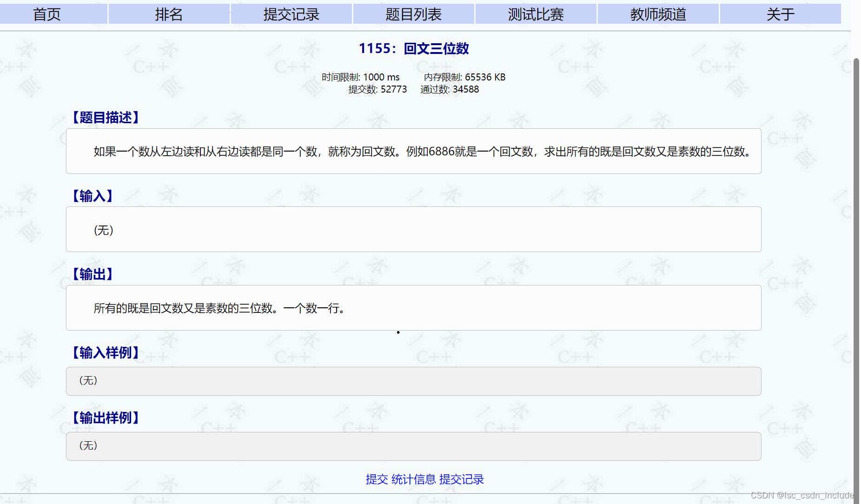
Task: Click the 【输入样例】 heading
Action: coord(106,353)
